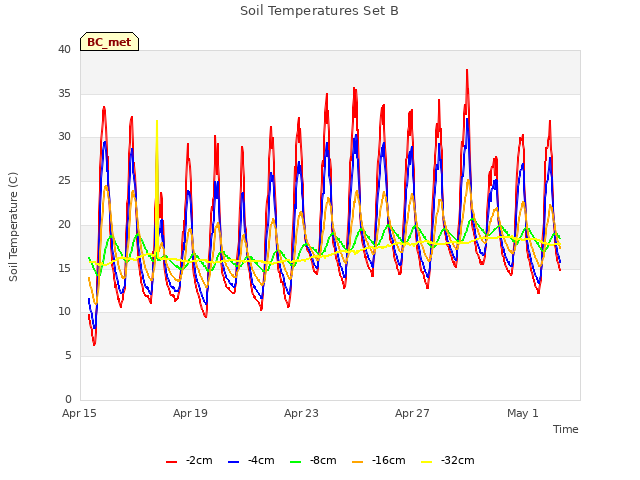
Task: Click the 5 y-axis tick label
Action: [x=68, y=356]
